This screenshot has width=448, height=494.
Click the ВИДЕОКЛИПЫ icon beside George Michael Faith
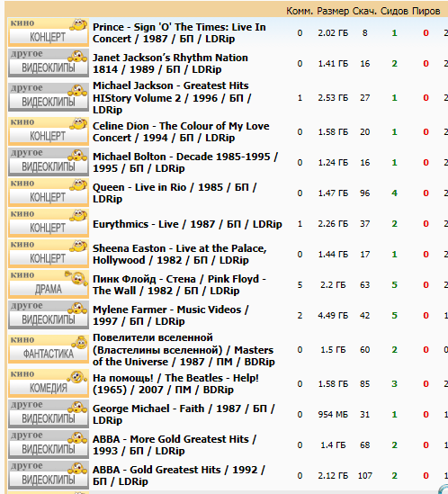pyautogui.click(x=49, y=414)
